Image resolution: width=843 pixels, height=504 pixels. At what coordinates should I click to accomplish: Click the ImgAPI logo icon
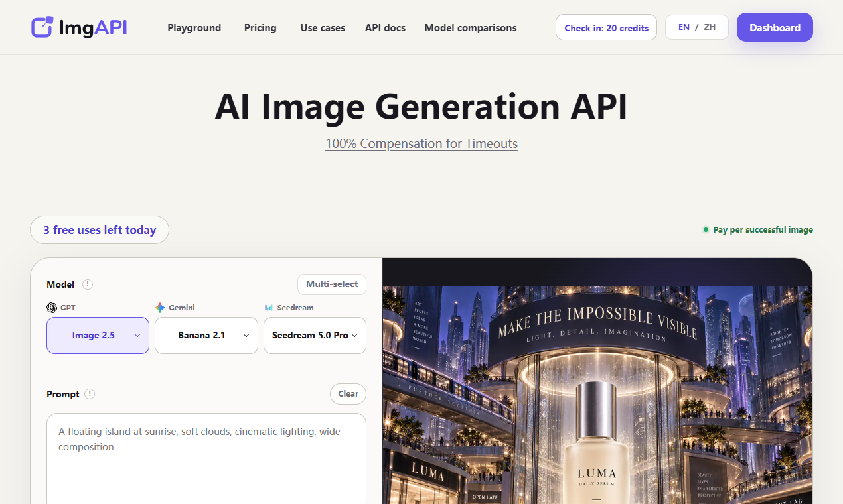pos(42,27)
